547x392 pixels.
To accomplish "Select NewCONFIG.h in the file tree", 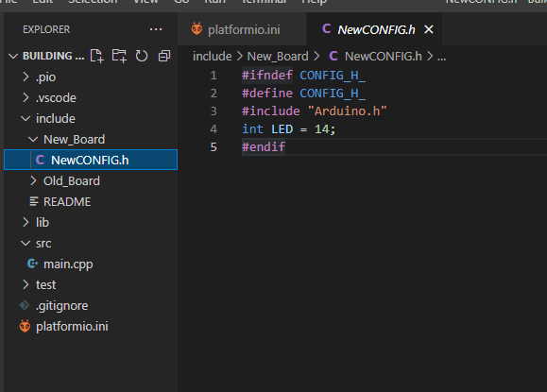I will pyautogui.click(x=91, y=160).
